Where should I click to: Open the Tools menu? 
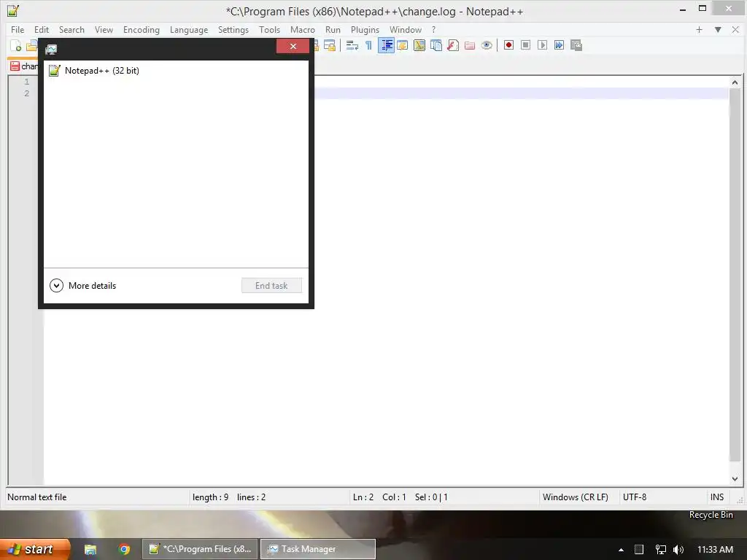click(x=270, y=29)
